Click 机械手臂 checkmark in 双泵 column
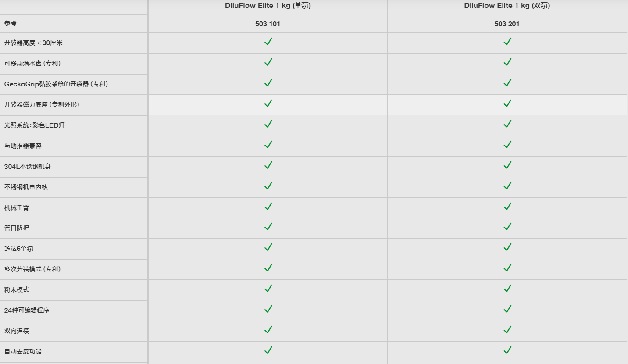Screen dimensions: 628x364 507,207
